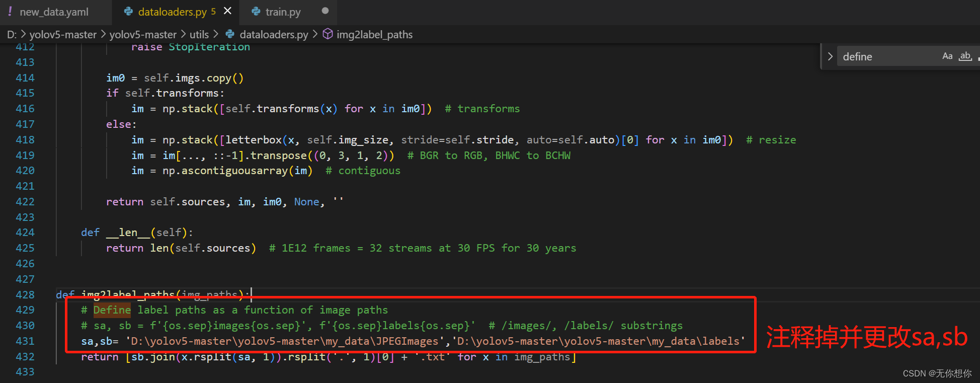980x383 pixels.
Task: Click the '# transforms' comment on line 416
Action: [x=482, y=109]
